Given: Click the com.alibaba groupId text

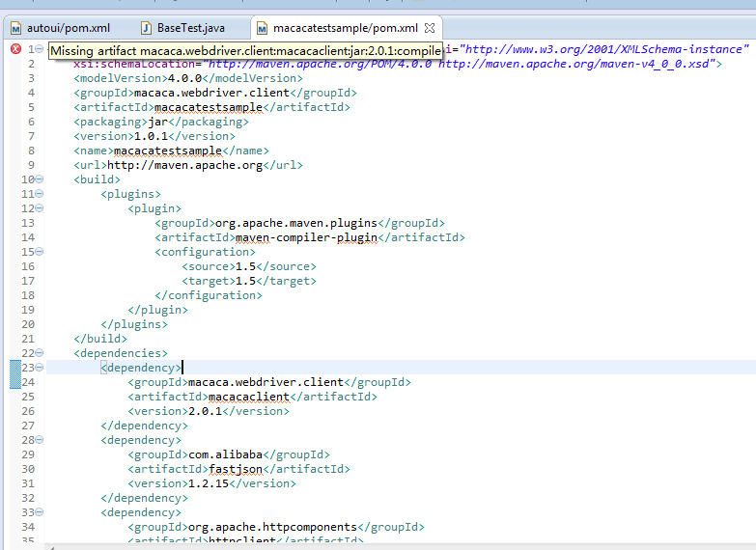Looking at the screenshot, I should [225, 454].
